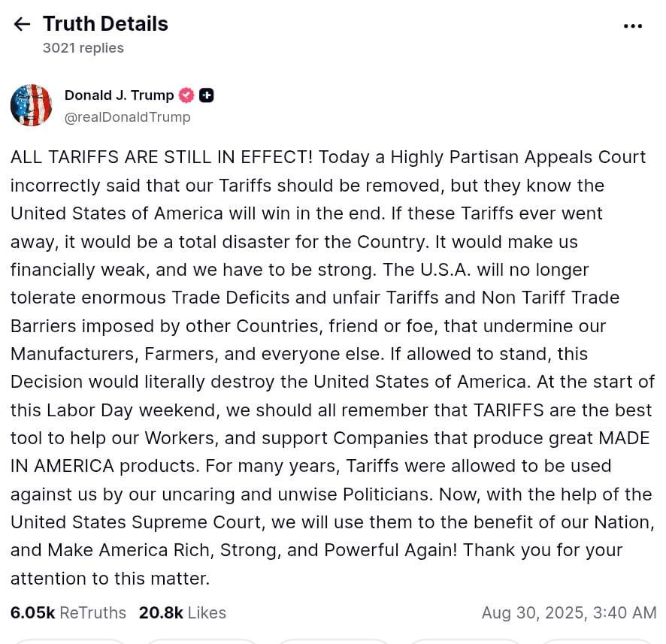View the 20.8k Likes list
This screenshot has height=644, width=666.
(182, 612)
